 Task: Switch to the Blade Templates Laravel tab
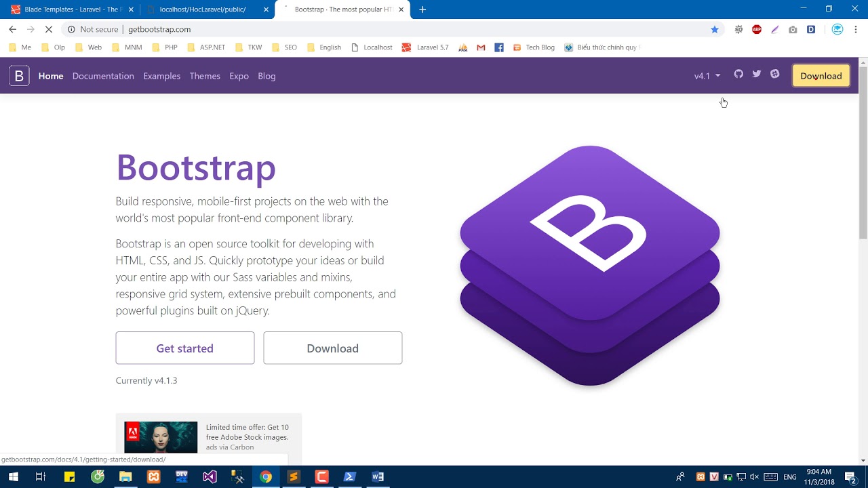(x=71, y=9)
